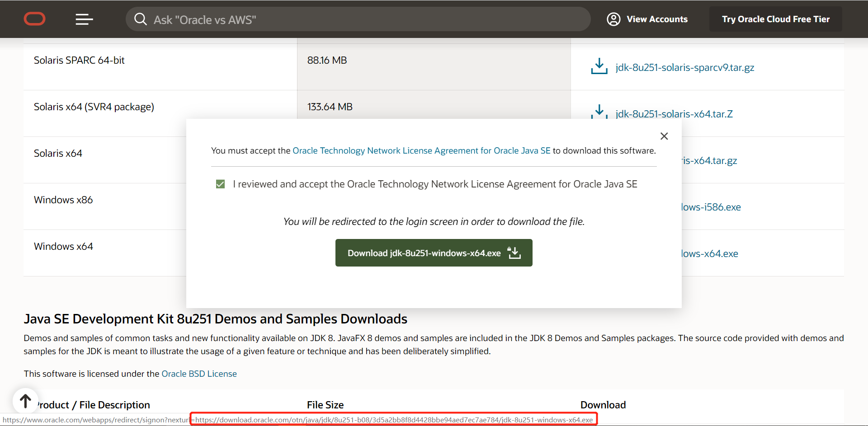The image size is (868, 426).
Task: Click the View Accounts profile icon
Action: pos(613,19)
